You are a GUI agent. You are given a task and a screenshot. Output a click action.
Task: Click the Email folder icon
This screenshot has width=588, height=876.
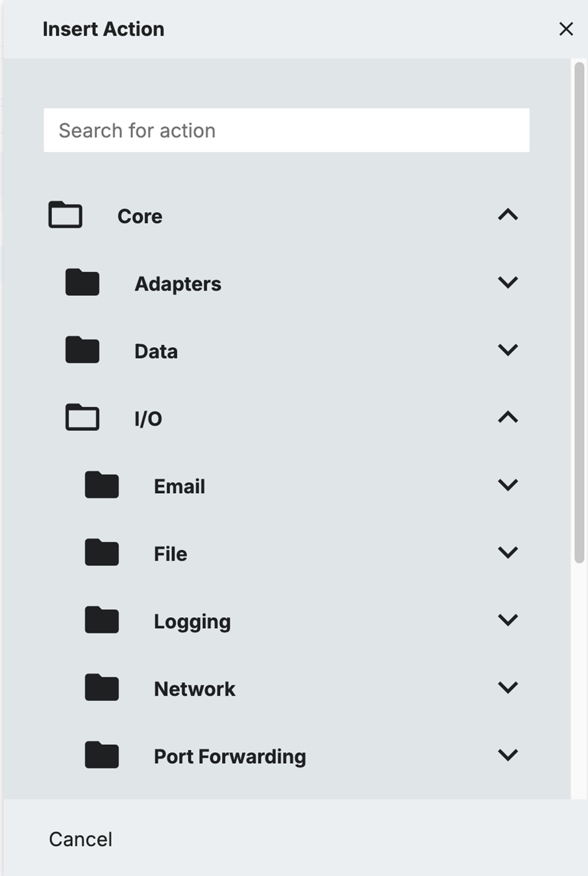(x=102, y=485)
